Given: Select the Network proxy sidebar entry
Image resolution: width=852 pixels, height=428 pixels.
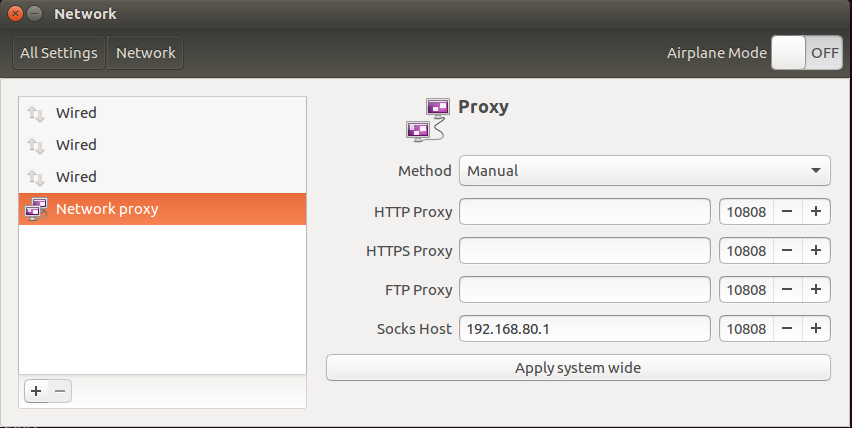Looking at the screenshot, I should point(162,209).
